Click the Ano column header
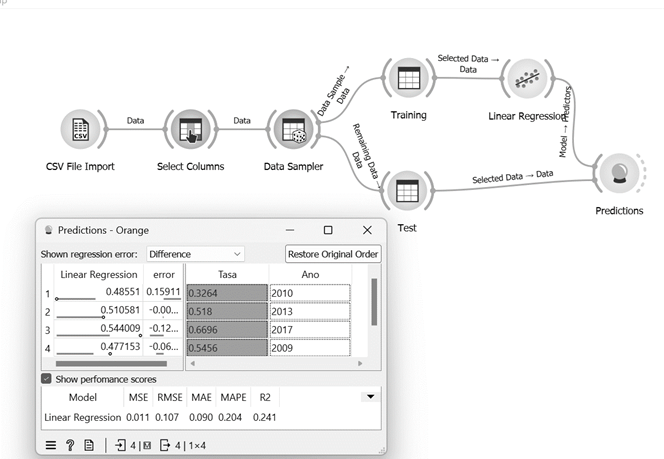Viewport: 664px width, 459px height. coord(310,274)
